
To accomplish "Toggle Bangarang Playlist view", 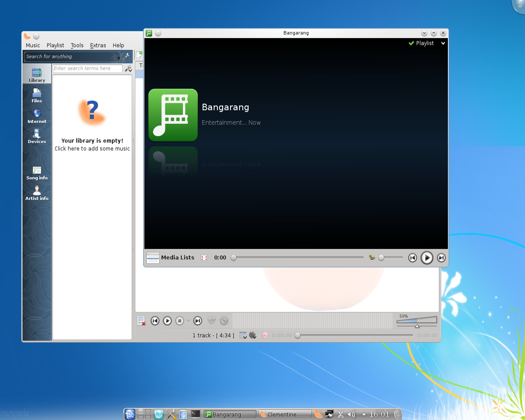I will click(421, 43).
